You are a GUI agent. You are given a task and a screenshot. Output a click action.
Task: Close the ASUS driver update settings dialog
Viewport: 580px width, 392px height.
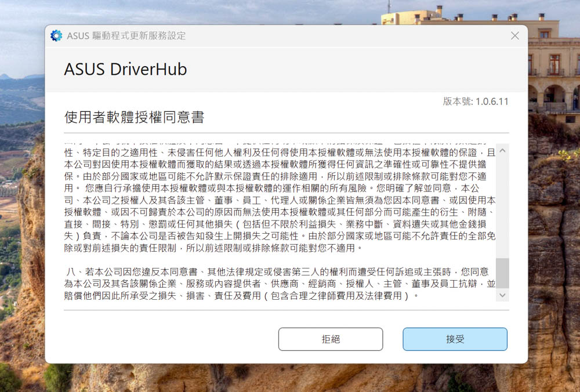(x=514, y=36)
